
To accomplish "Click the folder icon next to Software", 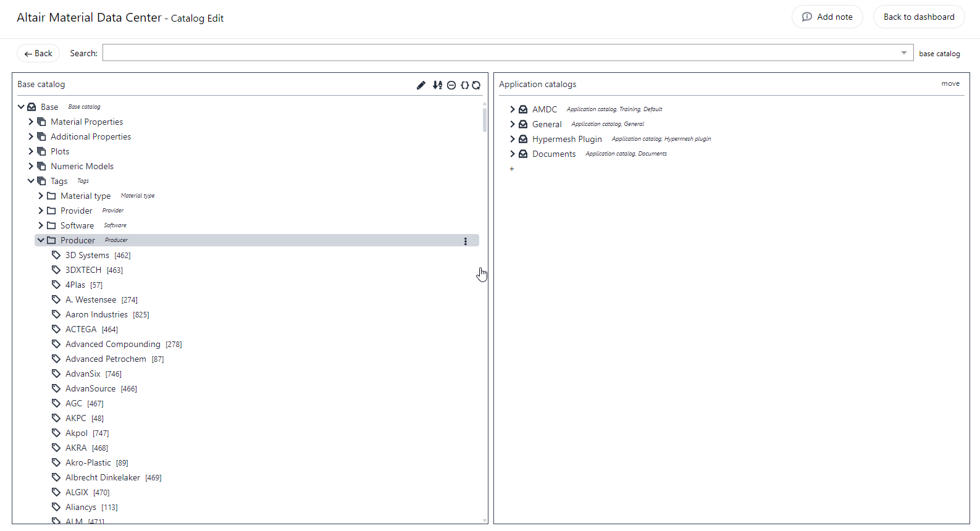I will click(x=51, y=225).
